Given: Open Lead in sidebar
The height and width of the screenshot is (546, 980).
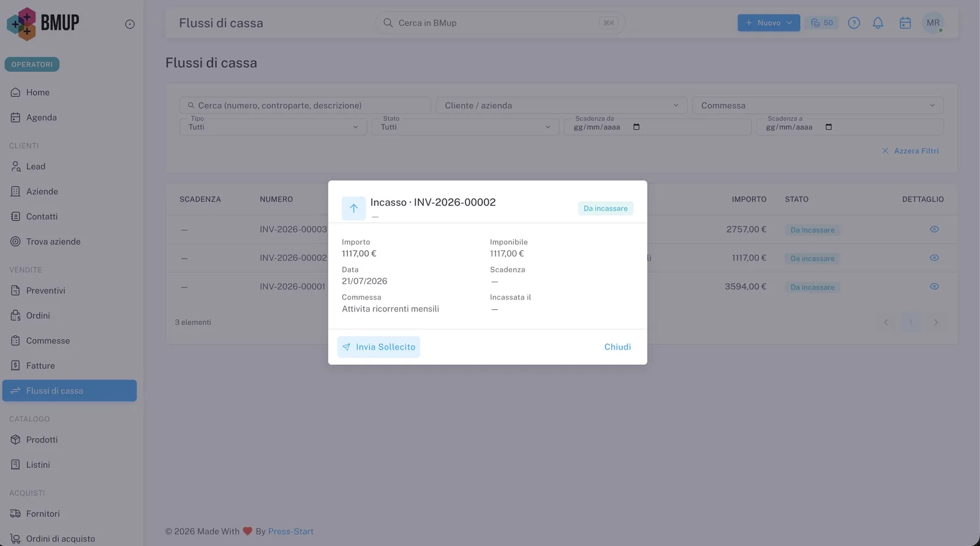Looking at the screenshot, I should point(69,166).
